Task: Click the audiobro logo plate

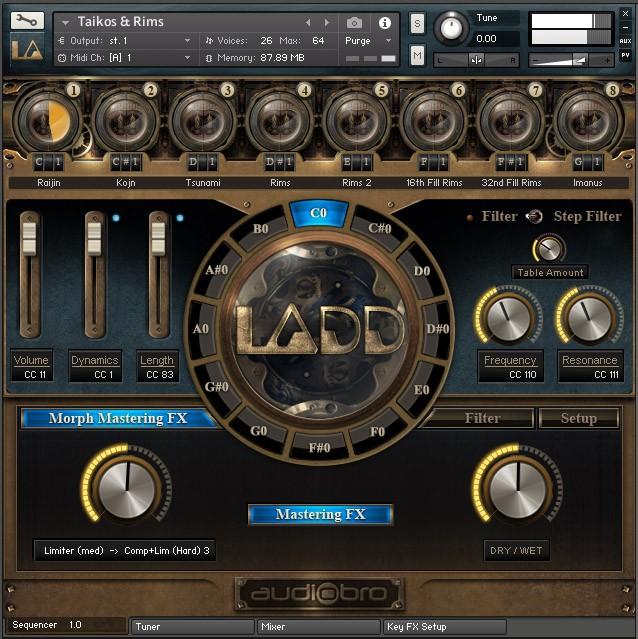Action: tap(319, 593)
